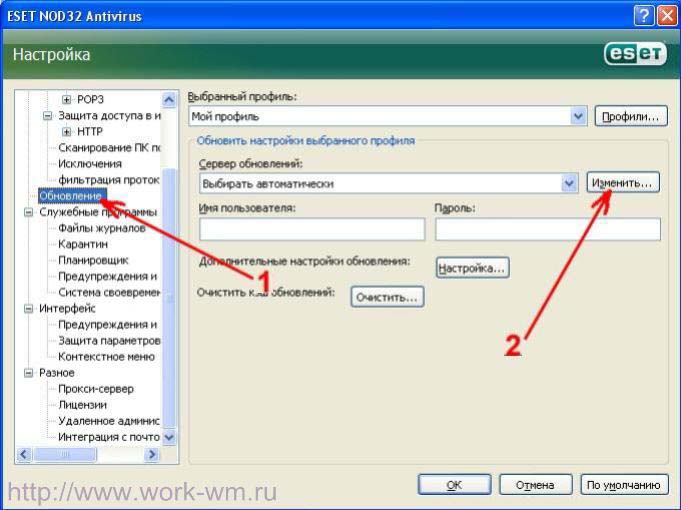Open Настройка... for additional update settings

click(472, 268)
